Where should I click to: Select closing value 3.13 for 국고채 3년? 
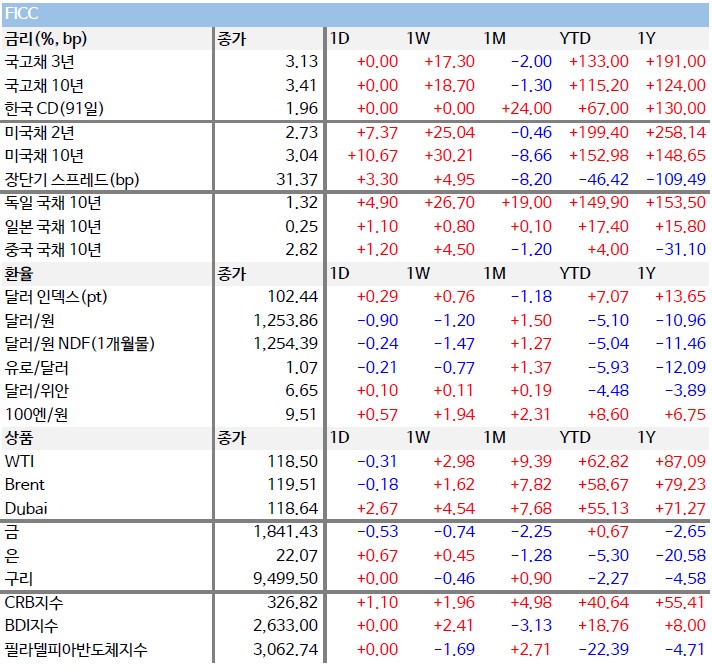point(302,62)
